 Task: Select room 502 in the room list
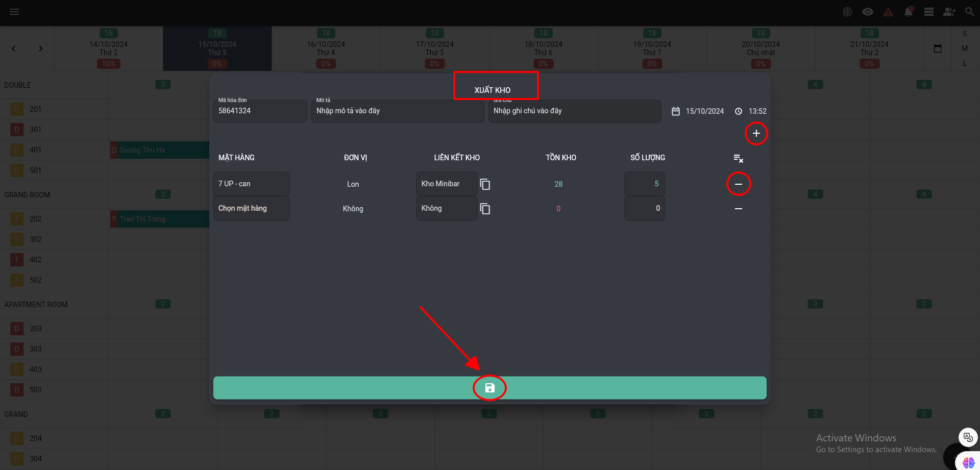(x=35, y=280)
